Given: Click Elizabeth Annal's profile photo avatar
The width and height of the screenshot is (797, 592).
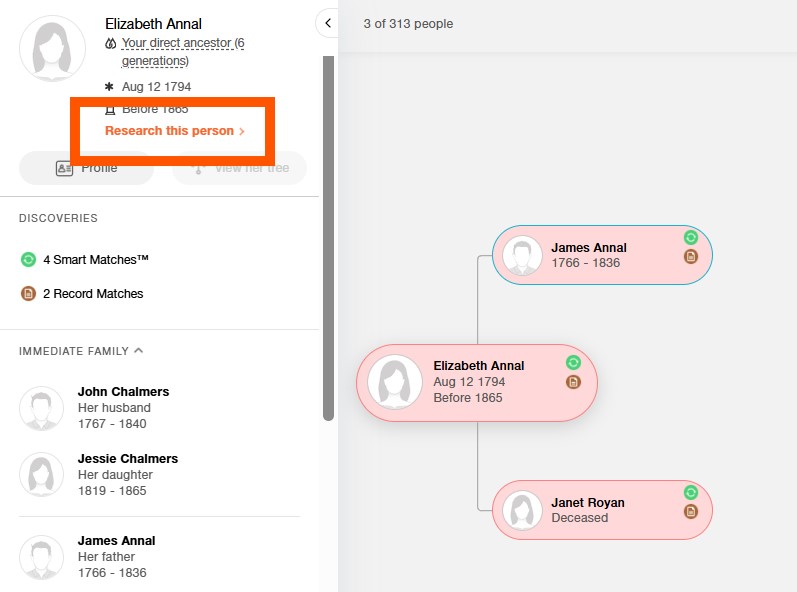Looking at the screenshot, I should click(52, 48).
